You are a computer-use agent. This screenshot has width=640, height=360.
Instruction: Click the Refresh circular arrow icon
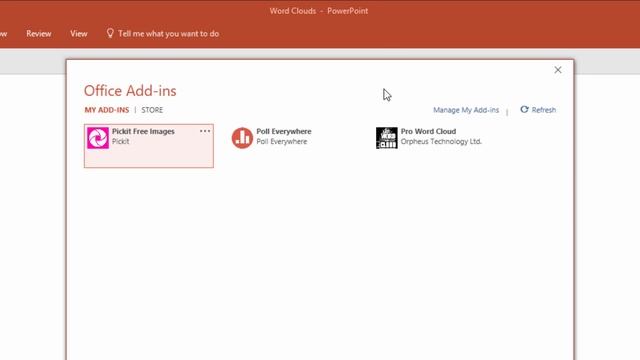(x=524, y=109)
